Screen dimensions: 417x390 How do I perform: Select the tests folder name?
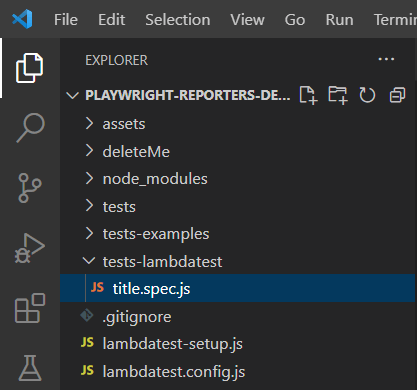pyautogui.click(x=119, y=207)
